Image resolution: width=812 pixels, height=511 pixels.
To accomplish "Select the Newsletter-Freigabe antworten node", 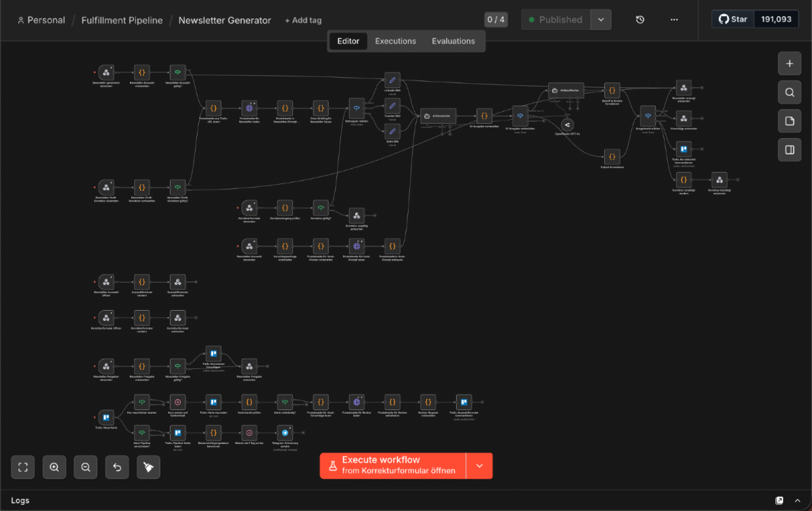I will coord(249,366).
